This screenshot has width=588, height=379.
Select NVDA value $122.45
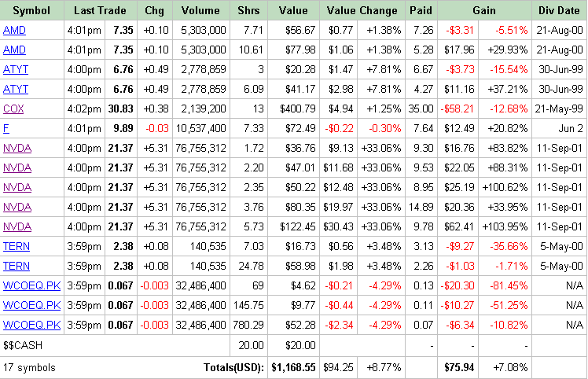(x=298, y=226)
